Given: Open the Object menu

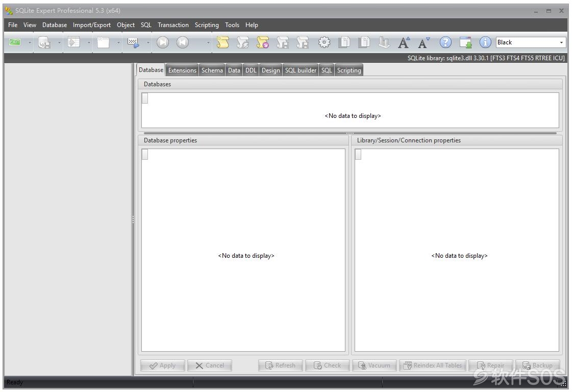Looking at the screenshot, I should point(126,25).
